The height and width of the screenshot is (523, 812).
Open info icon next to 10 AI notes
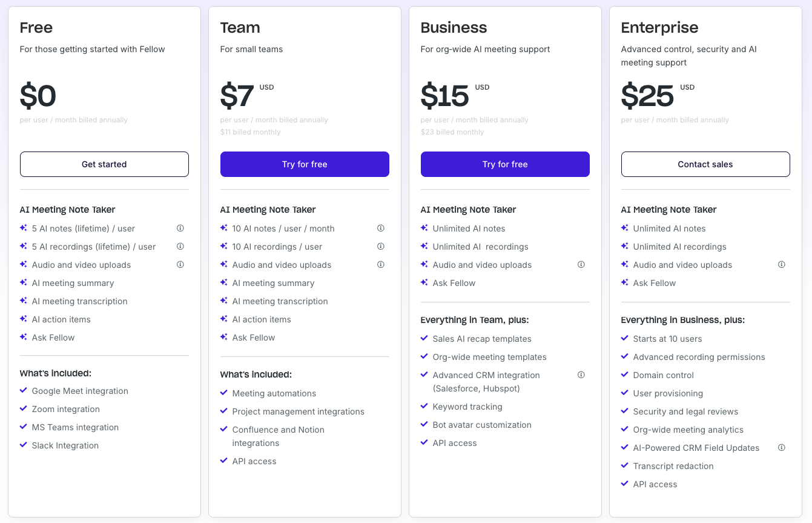[x=380, y=228]
